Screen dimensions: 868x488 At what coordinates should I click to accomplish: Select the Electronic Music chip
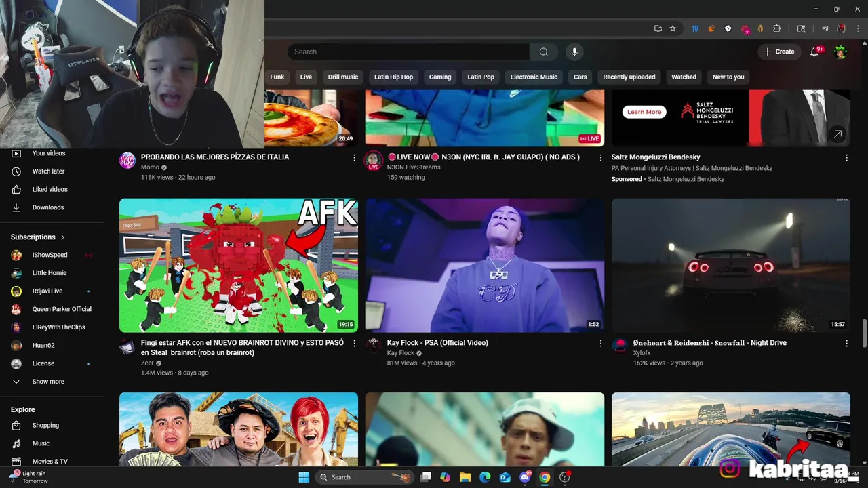[x=534, y=77]
